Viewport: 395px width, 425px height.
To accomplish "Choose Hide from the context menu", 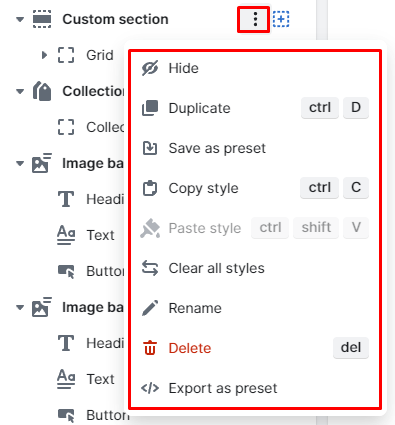I will 255,68.
